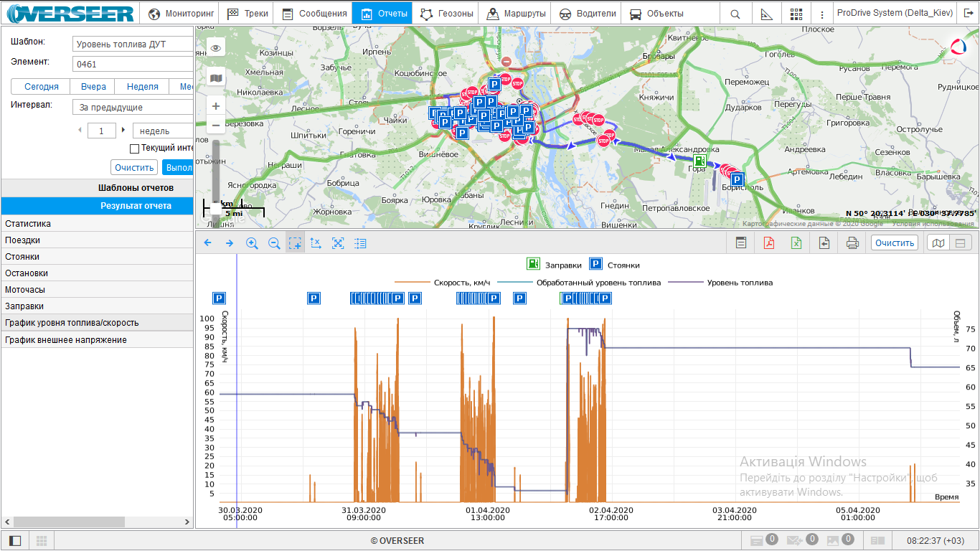
Task: Click the logout icon
Action: click(969, 14)
